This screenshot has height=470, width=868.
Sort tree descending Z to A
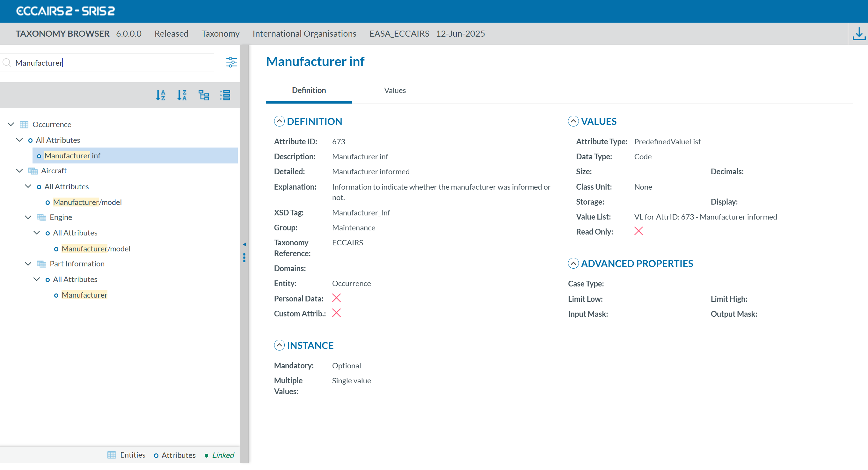(x=182, y=95)
